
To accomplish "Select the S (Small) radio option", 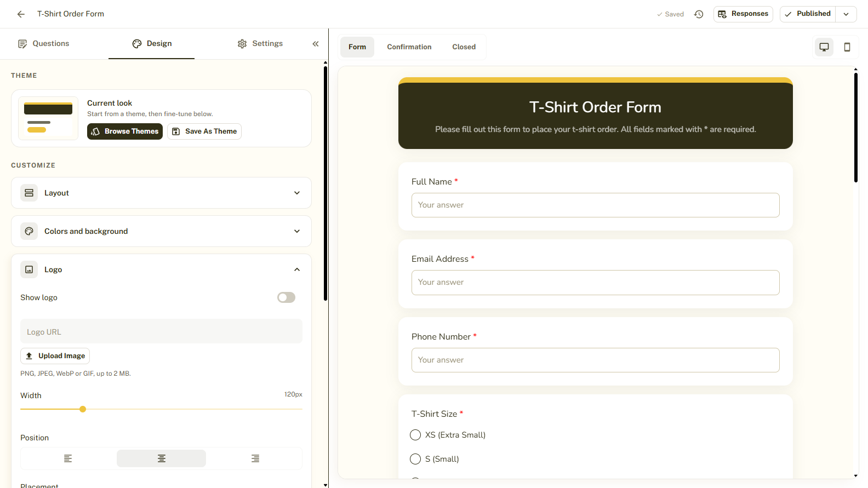I will [415, 459].
